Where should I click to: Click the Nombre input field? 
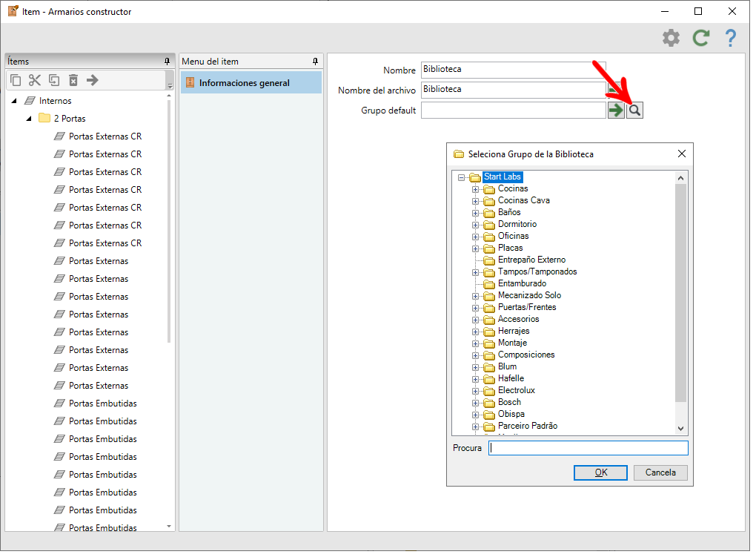[x=513, y=70]
